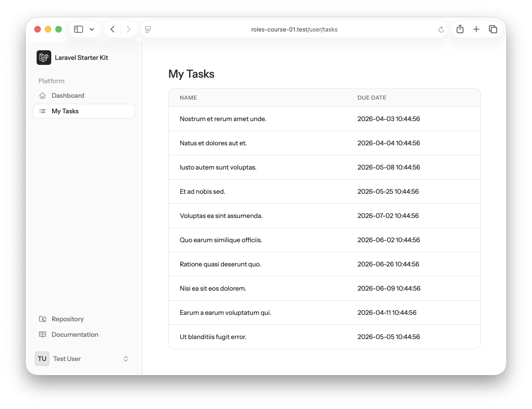Open the Documentation link
Viewport: 532px width, 409px height.
click(75, 335)
